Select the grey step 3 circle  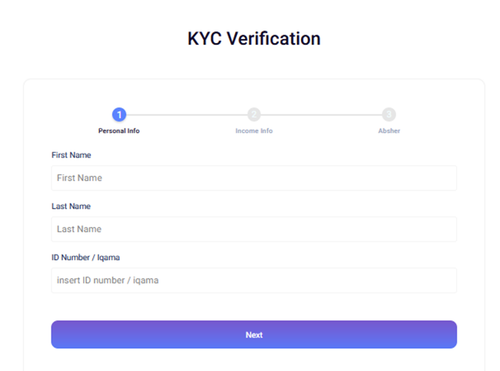[389, 115]
